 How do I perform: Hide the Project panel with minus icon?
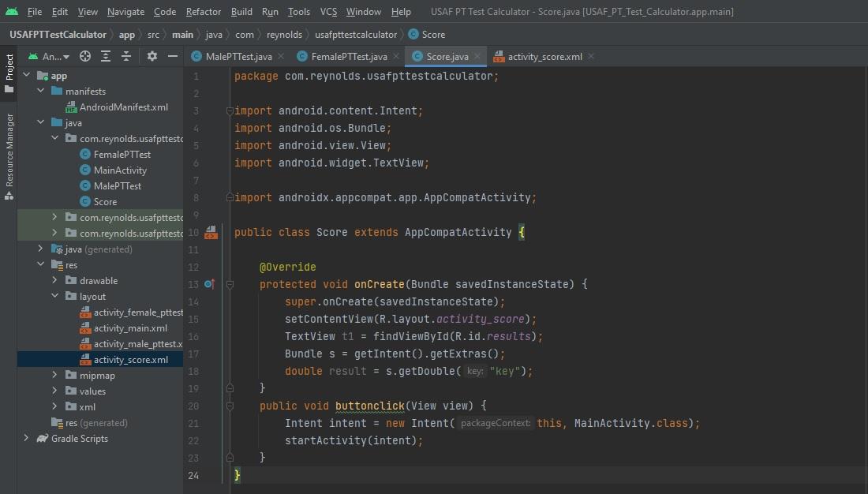171,57
